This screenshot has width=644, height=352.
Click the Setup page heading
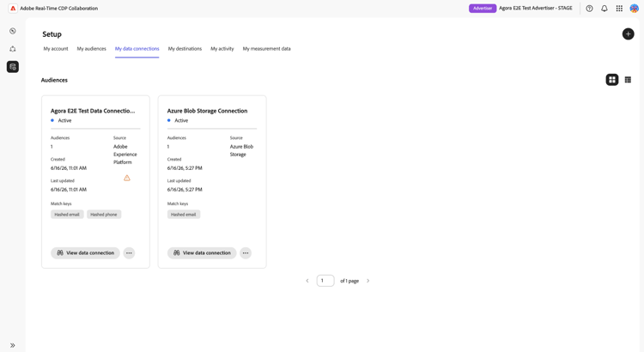pyautogui.click(x=52, y=34)
